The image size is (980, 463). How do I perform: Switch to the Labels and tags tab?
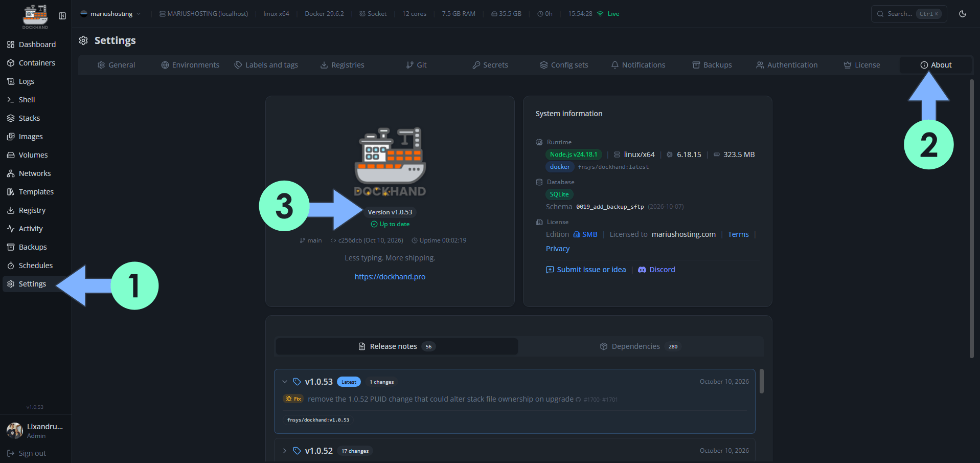pos(266,65)
